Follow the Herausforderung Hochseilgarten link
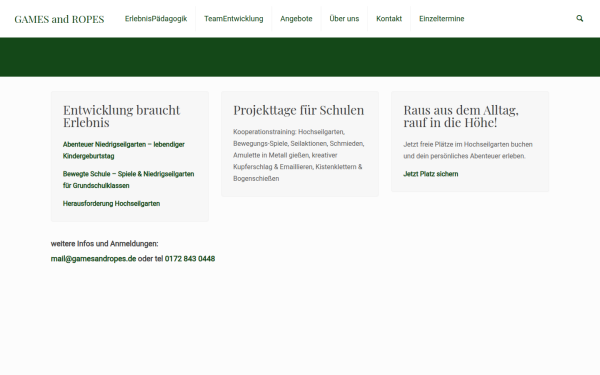Viewport: 600px width, 375px height. pyautogui.click(x=111, y=204)
